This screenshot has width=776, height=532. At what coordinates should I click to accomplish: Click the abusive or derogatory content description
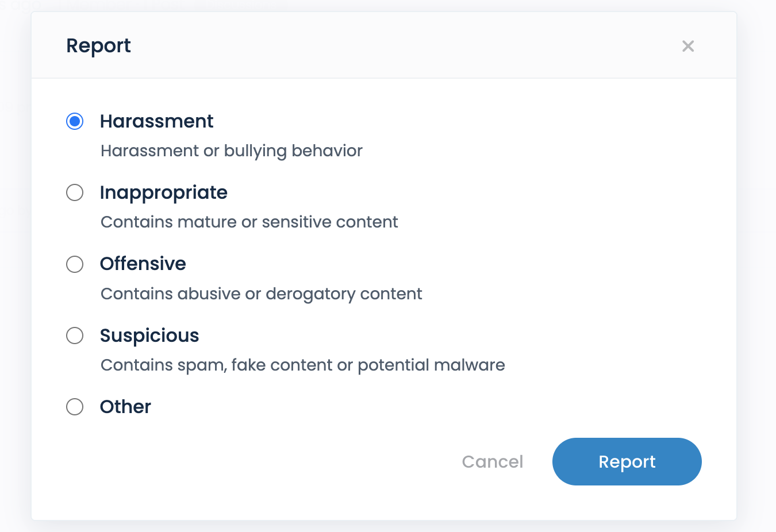[x=261, y=294]
